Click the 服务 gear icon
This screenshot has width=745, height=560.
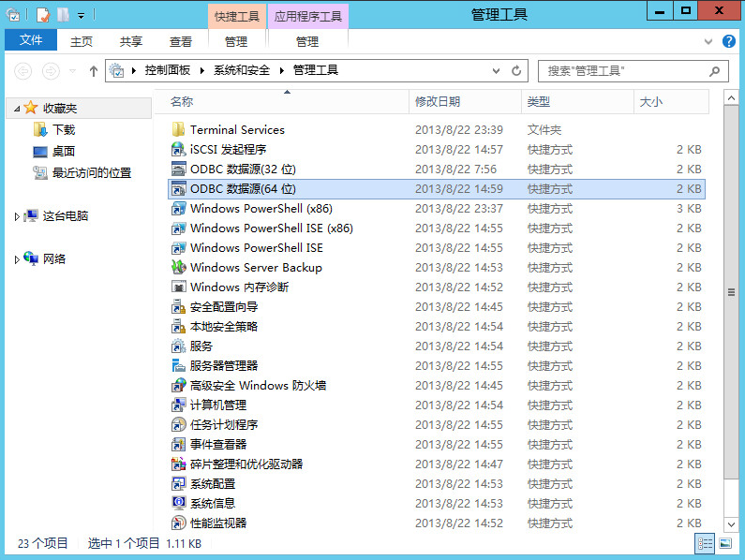179,346
